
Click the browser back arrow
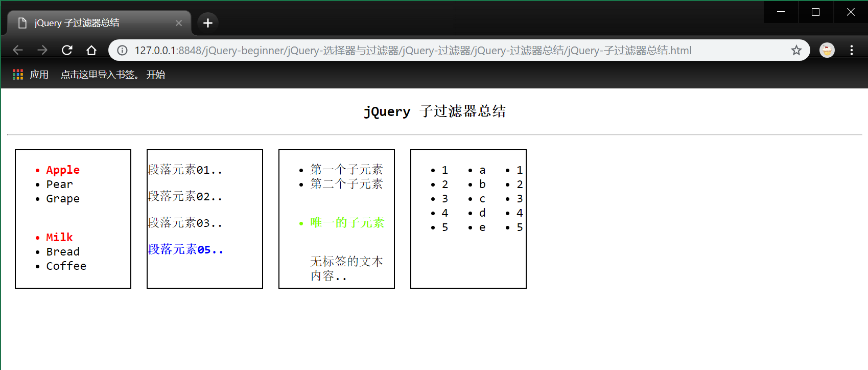click(18, 50)
